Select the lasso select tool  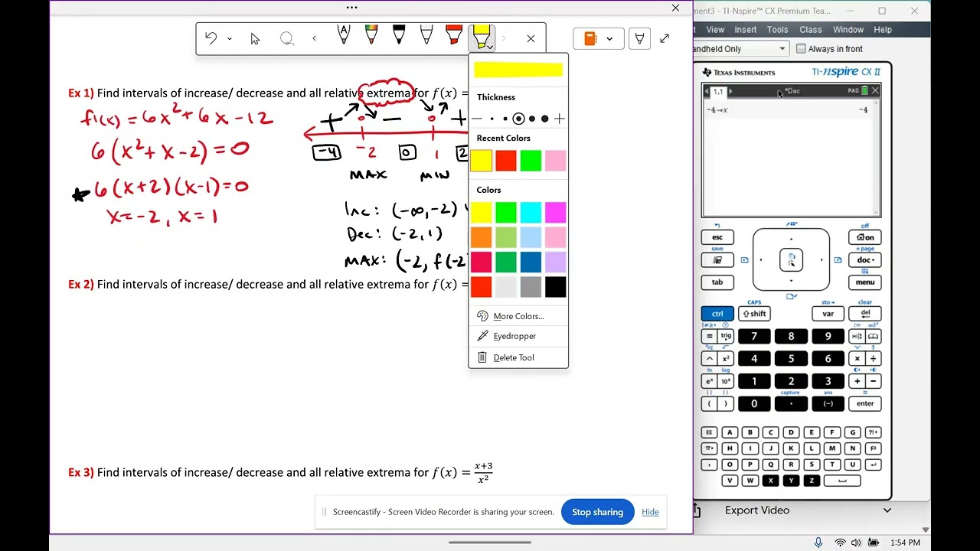[x=286, y=39]
